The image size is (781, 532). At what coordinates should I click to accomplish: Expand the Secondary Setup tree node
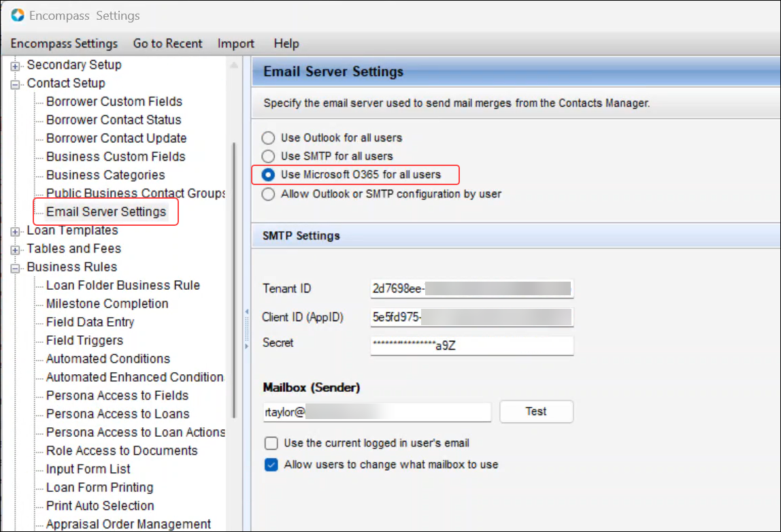[16, 65]
